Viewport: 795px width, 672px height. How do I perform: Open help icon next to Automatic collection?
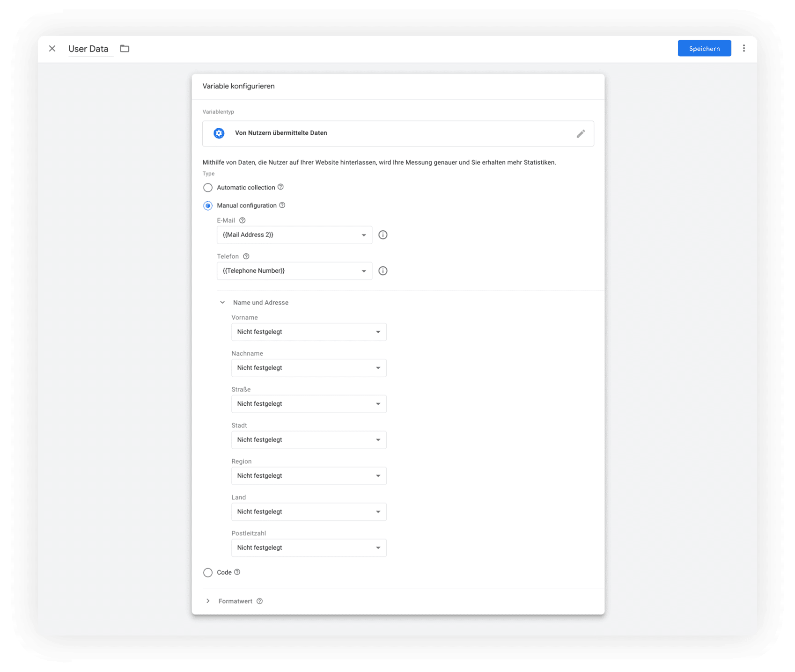tap(280, 187)
